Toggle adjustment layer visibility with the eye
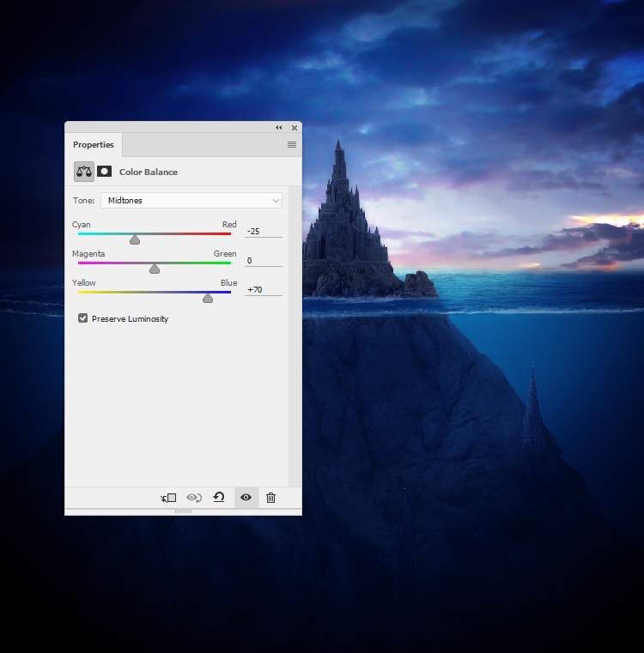Image resolution: width=644 pixels, height=653 pixels. click(x=246, y=497)
